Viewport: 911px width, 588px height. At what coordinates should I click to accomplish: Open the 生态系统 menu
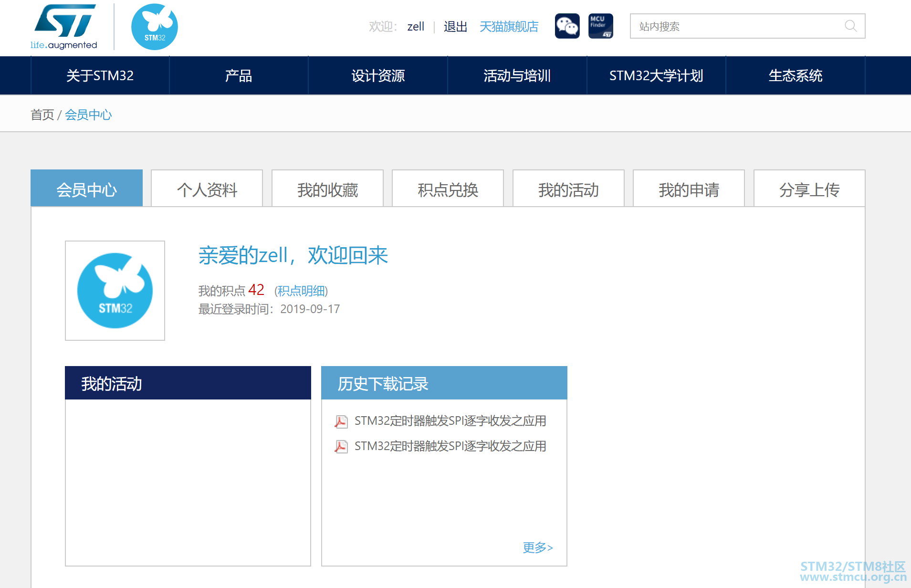click(x=796, y=75)
